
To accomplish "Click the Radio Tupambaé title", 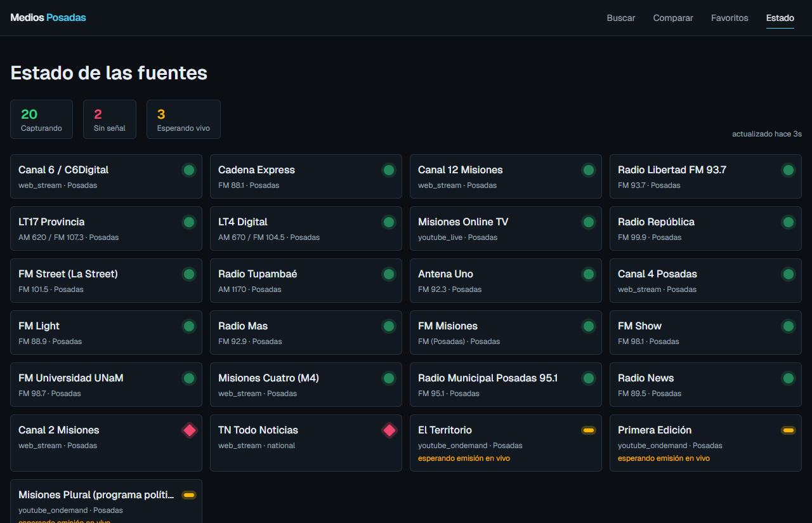I will point(258,274).
